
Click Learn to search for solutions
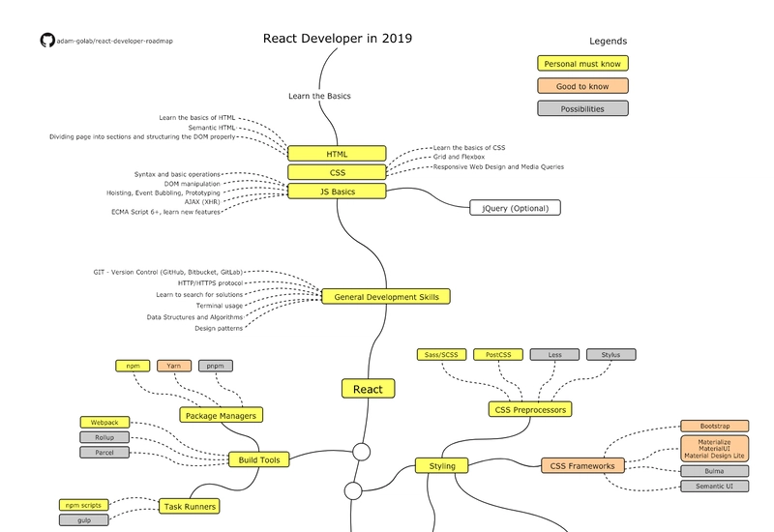click(199, 295)
